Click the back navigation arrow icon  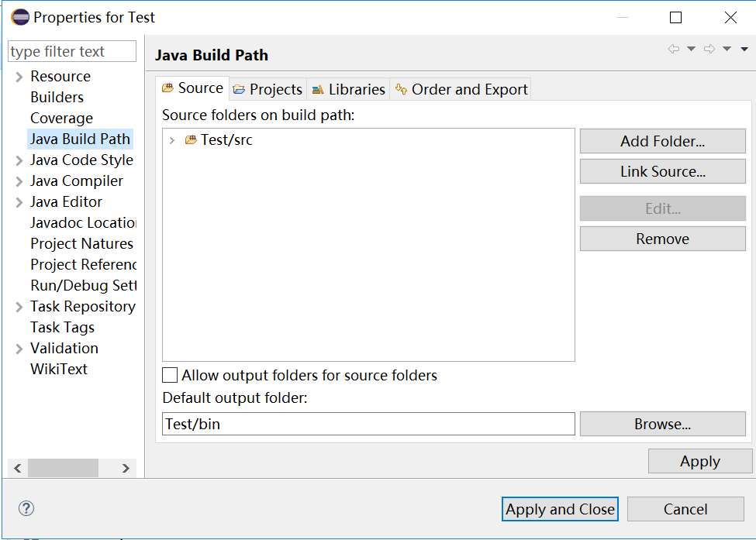(x=674, y=49)
